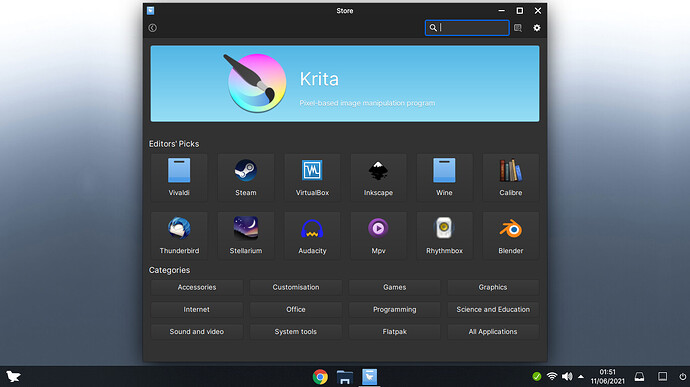Image resolution: width=690 pixels, height=387 pixels.
Task: Select the VirtualBox app icon
Action: tap(312, 170)
